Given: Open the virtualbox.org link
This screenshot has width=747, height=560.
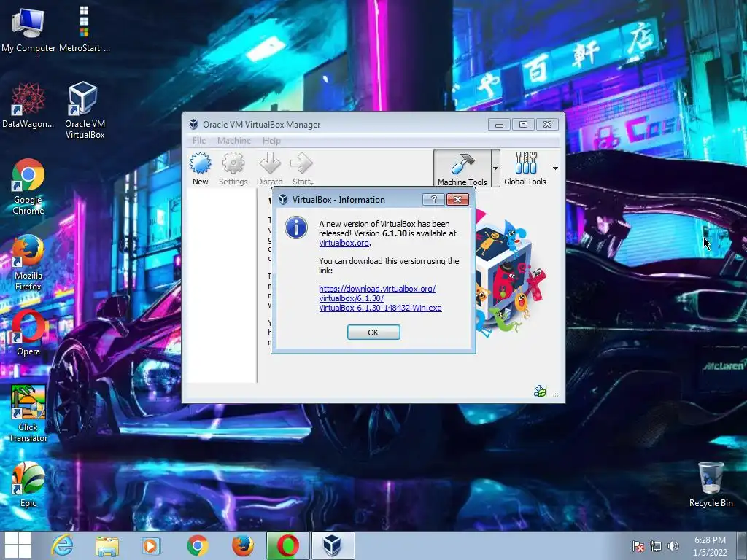Looking at the screenshot, I should click(344, 243).
